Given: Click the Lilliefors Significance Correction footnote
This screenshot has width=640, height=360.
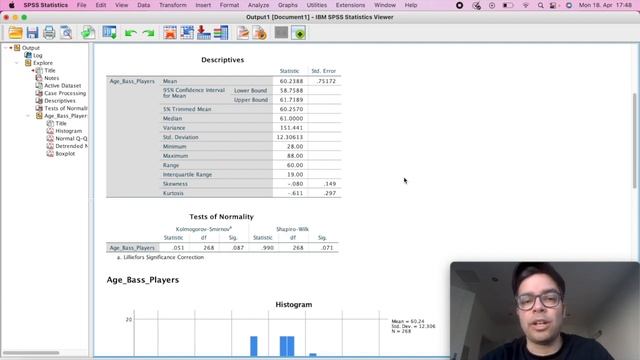Looking at the screenshot, I should coord(160,257).
